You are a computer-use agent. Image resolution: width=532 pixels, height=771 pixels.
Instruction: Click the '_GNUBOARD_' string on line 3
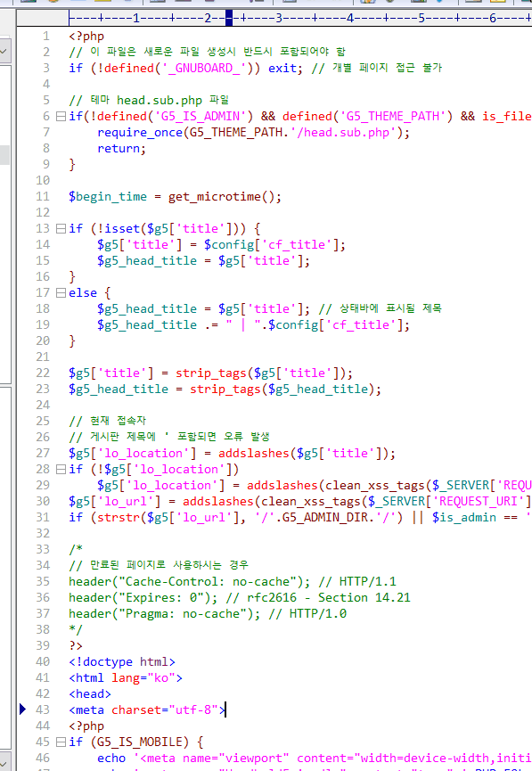(204, 69)
